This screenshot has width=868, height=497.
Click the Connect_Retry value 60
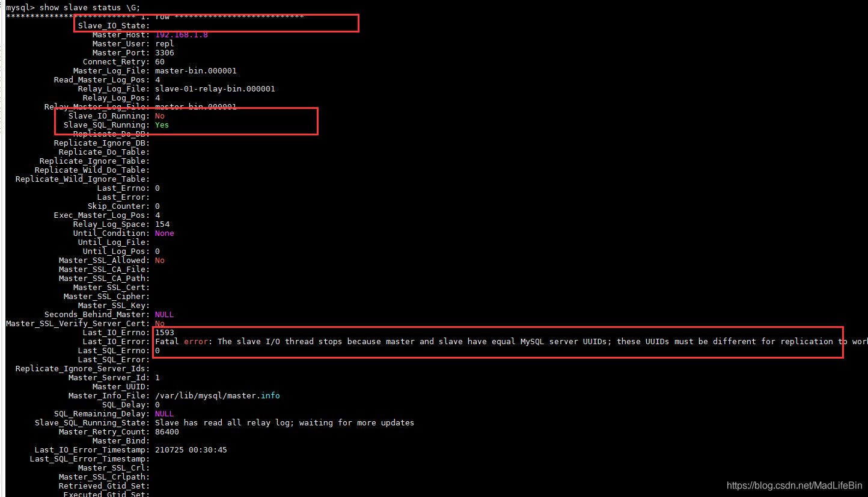[x=159, y=62]
